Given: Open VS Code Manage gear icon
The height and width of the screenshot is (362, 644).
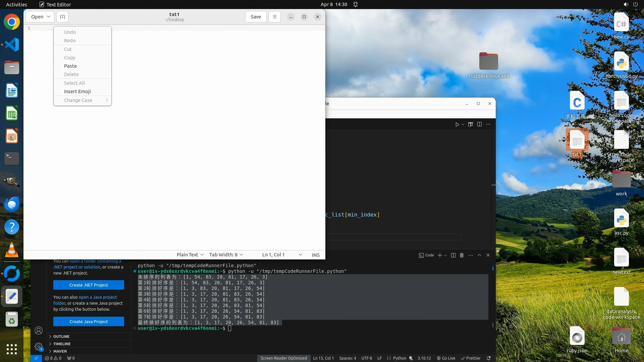Looking at the screenshot, I should coord(39,346).
